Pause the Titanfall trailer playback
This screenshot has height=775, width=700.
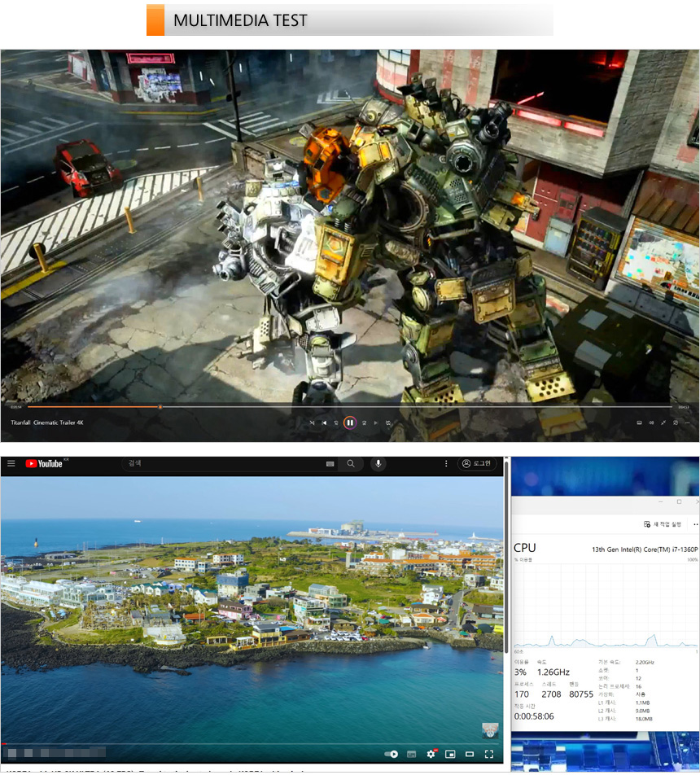(349, 423)
